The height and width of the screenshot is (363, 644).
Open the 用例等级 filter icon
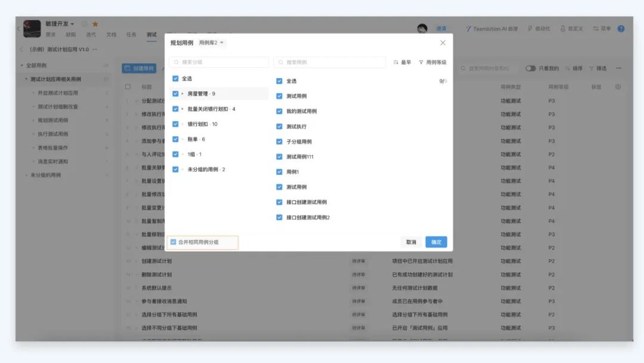pos(421,62)
